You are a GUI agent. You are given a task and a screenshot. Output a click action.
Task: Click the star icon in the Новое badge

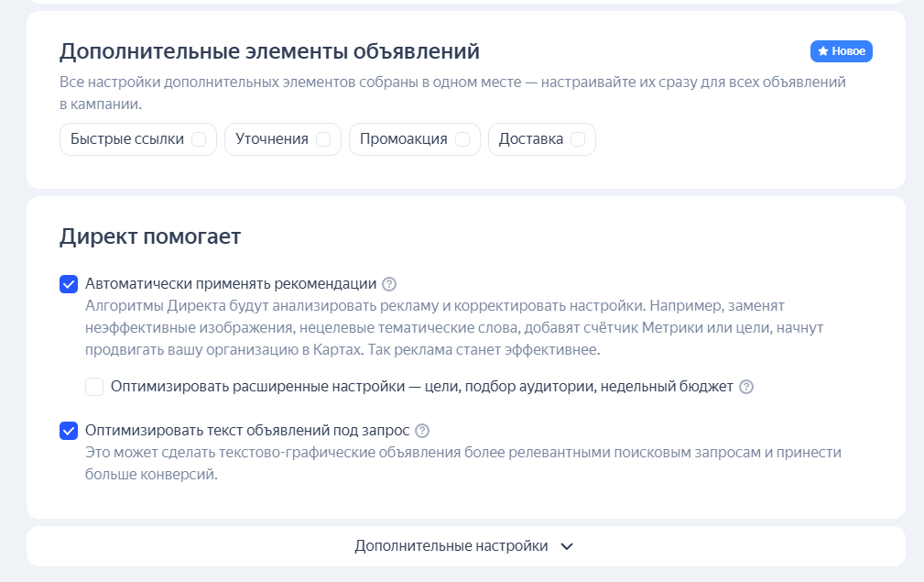pyautogui.click(x=823, y=51)
